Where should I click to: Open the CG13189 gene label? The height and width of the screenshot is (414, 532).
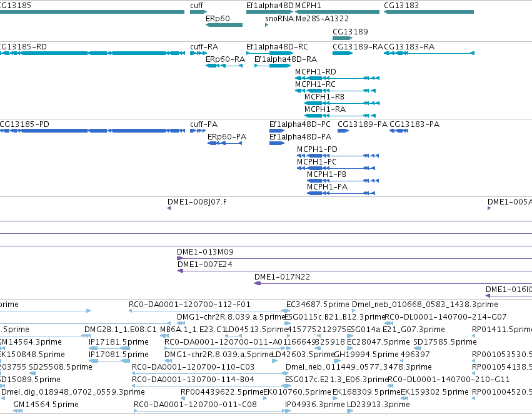(350, 31)
